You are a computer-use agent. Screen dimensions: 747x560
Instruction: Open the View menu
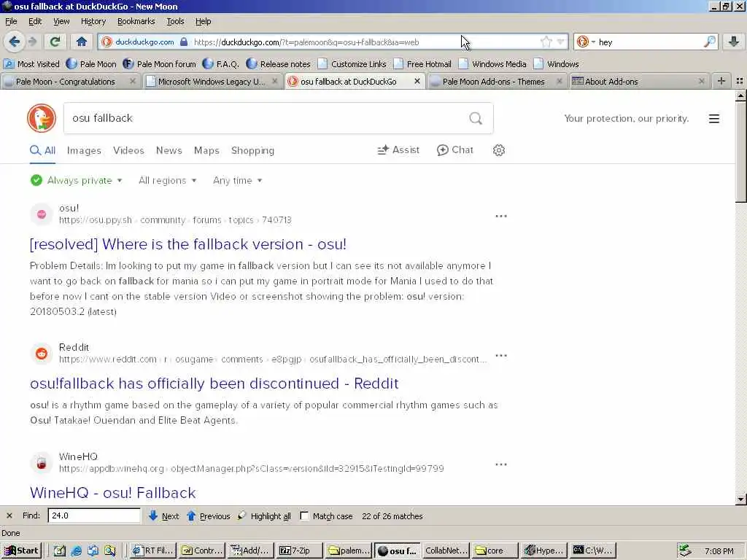pyautogui.click(x=61, y=21)
